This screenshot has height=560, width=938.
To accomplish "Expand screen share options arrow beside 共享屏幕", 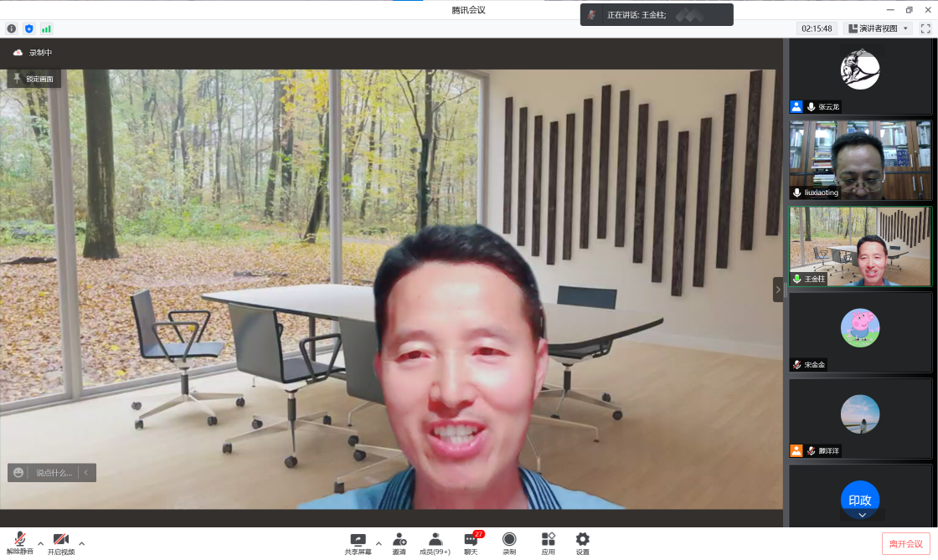I will [379, 543].
